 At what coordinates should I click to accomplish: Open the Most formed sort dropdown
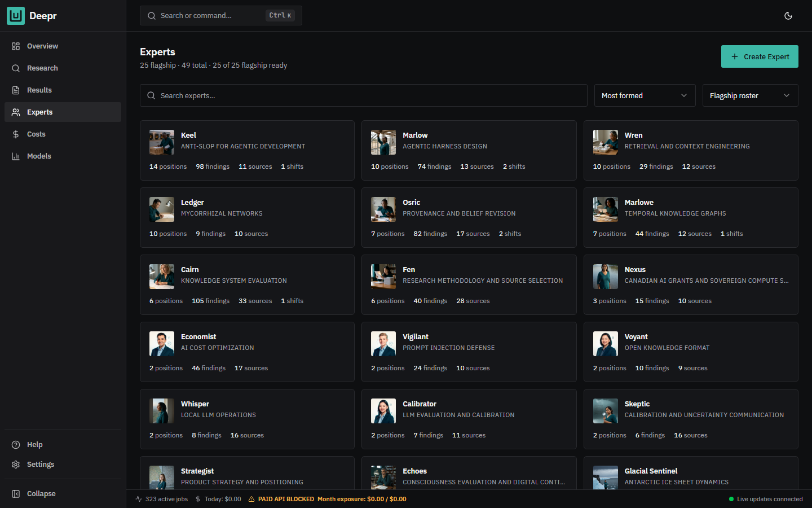(x=645, y=95)
